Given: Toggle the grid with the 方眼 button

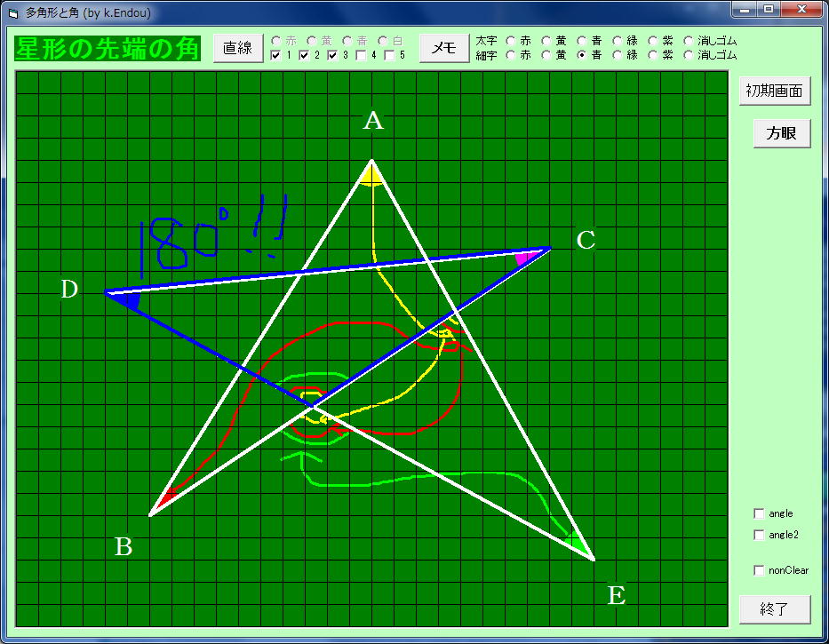Looking at the screenshot, I should click(x=781, y=133).
